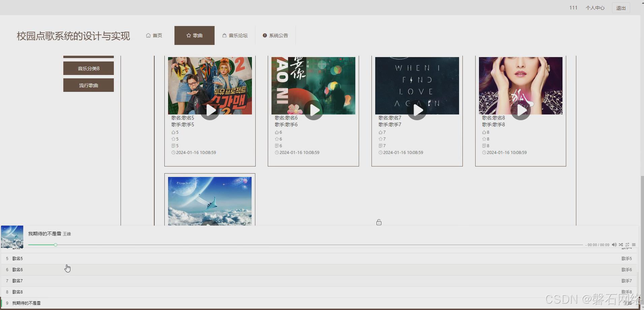Click date 2024-01-16 on 歌名7 card
Viewport: 644px width, 310px height.
click(403, 153)
